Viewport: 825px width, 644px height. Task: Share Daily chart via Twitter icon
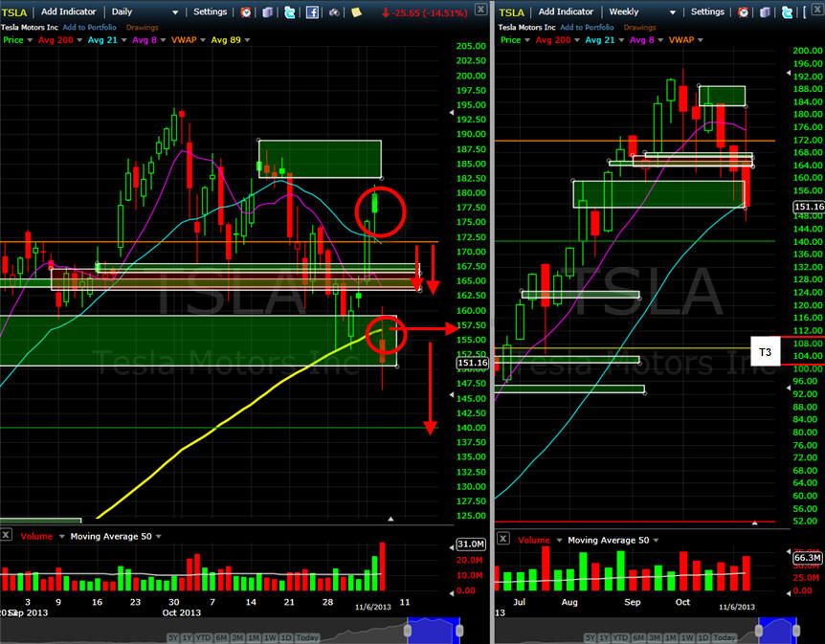click(290, 11)
